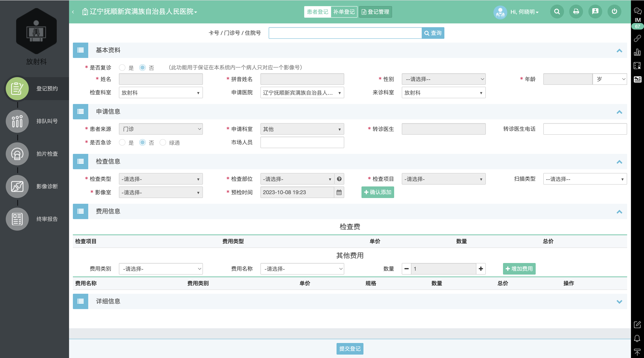Click the link chain icon in right rail
Image resolution: width=644 pixels, height=358 pixels.
[637, 38]
